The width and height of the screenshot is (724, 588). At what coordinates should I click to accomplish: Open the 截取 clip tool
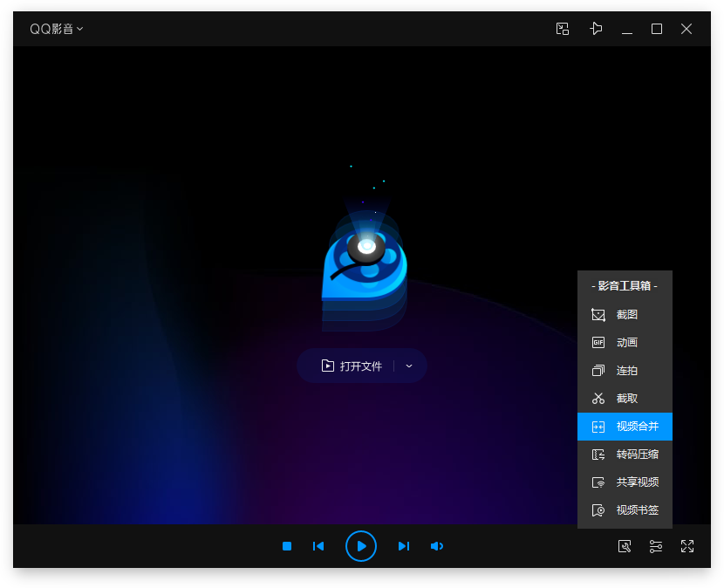pos(625,399)
